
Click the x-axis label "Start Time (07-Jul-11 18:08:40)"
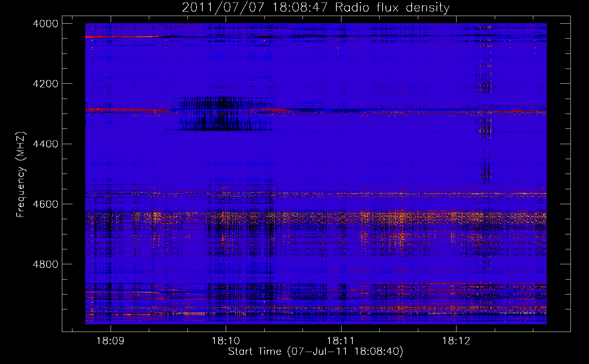coord(316,352)
